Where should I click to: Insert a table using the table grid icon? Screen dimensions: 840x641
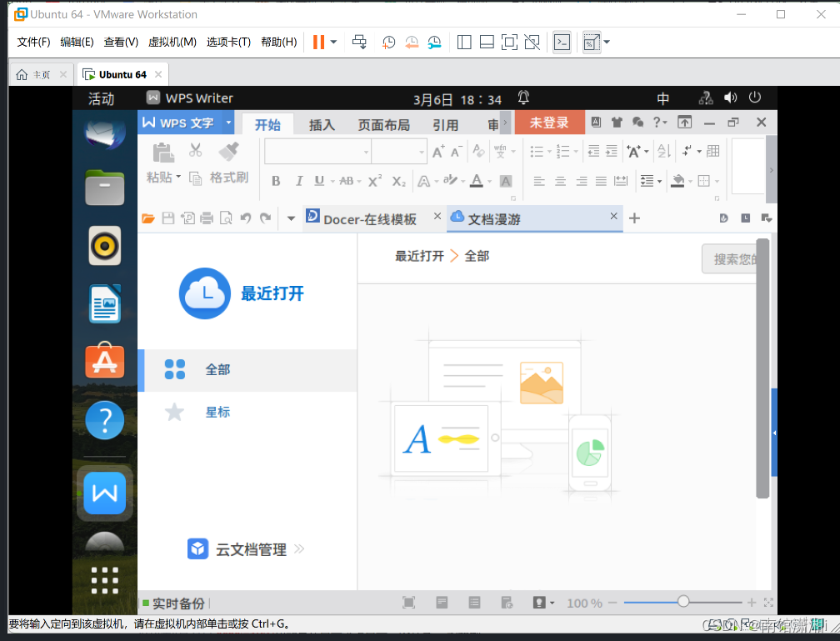coord(715,151)
